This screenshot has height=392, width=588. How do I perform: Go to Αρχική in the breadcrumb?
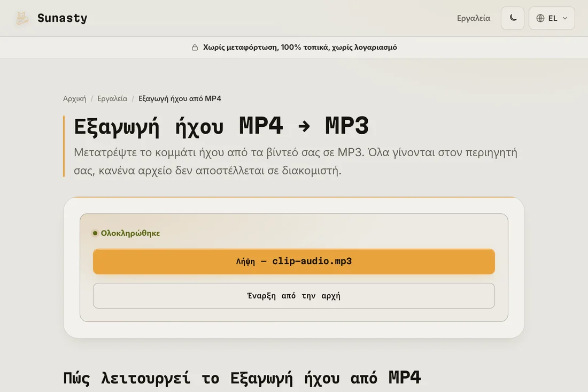[x=74, y=98]
